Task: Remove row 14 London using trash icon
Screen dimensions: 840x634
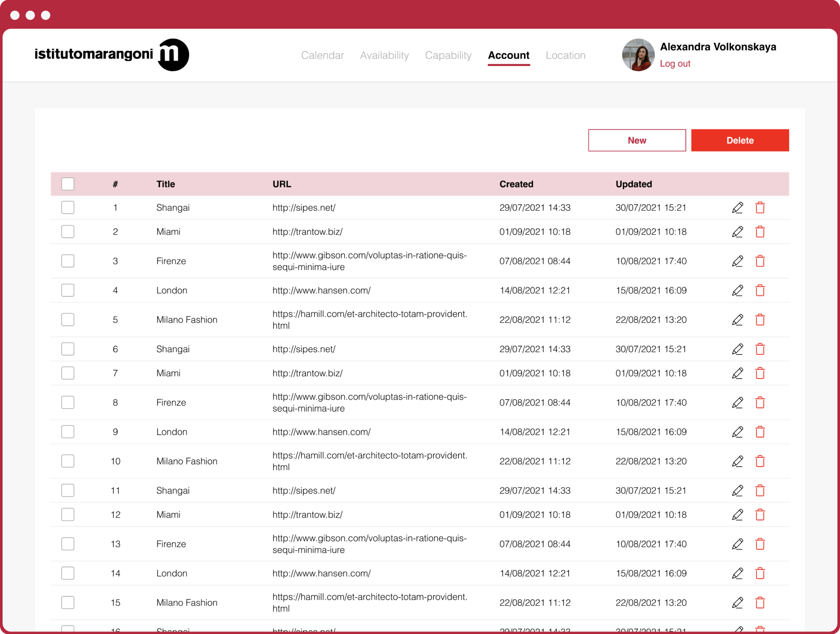Action: (760, 573)
